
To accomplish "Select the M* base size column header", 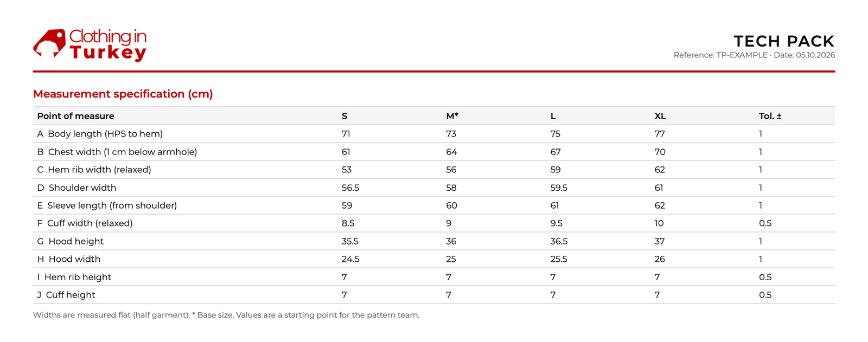I will 452,116.
